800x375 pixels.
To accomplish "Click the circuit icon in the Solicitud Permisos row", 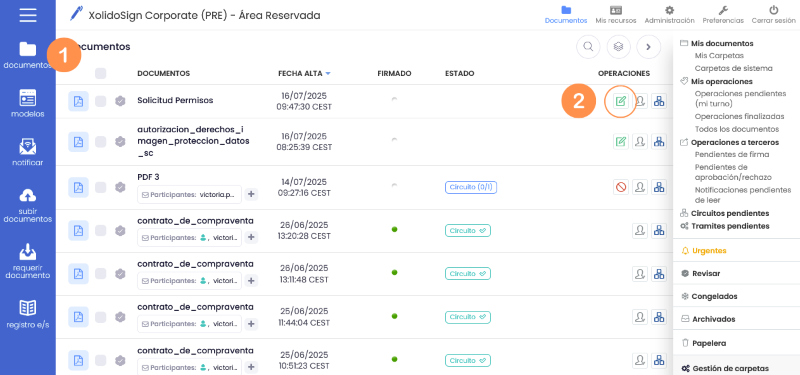I will (659, 101).
